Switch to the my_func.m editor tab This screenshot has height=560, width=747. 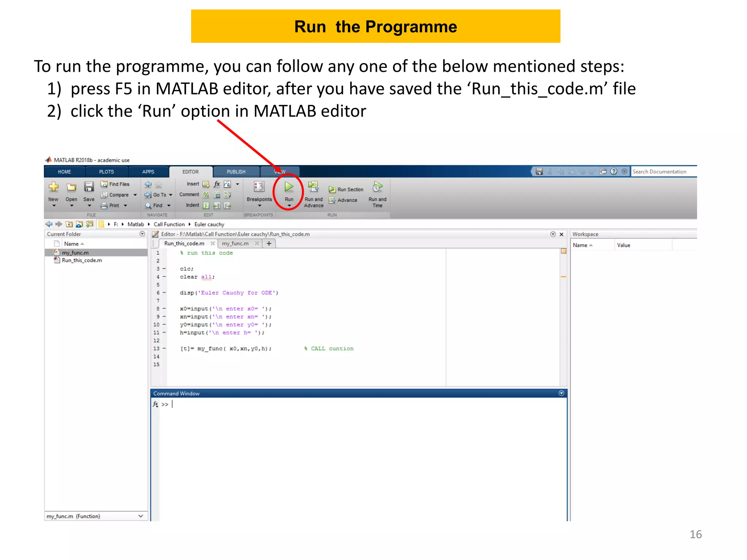click(235, 244)
